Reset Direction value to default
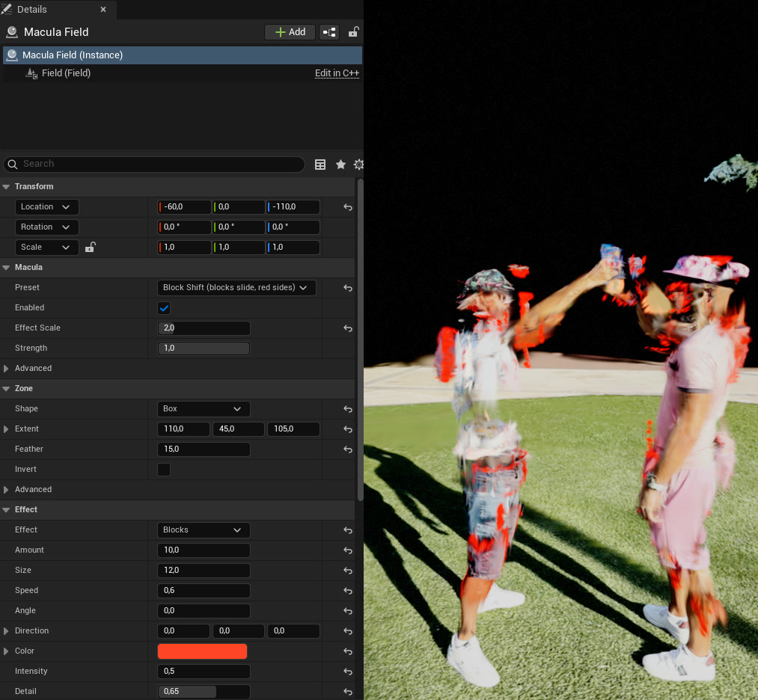The width and height of the screenshot is (758, 700). point(348,631)
